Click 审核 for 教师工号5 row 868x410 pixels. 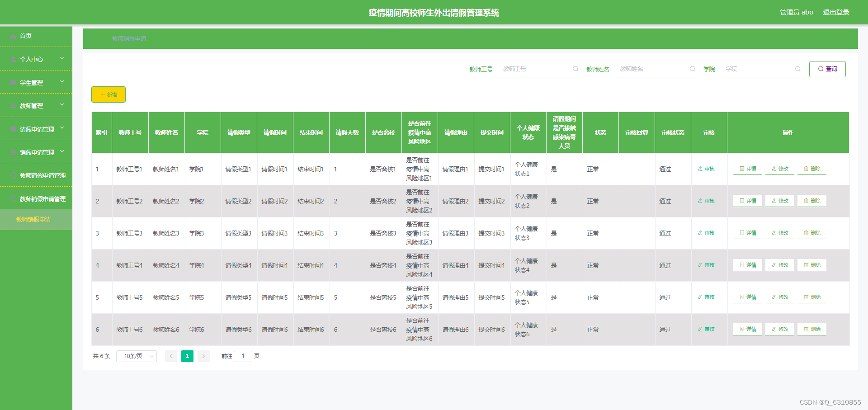point(706,297)
